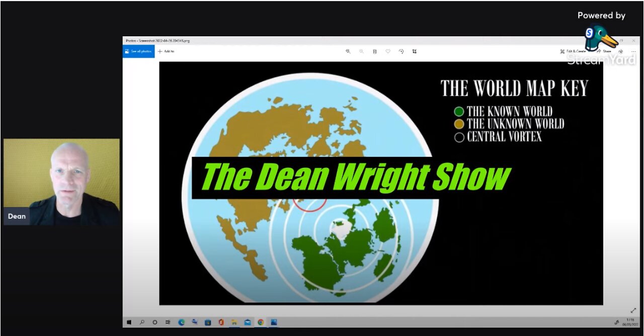Click the StreamYard duck logo
Screen dimensions: 644x336
(601, 38)
